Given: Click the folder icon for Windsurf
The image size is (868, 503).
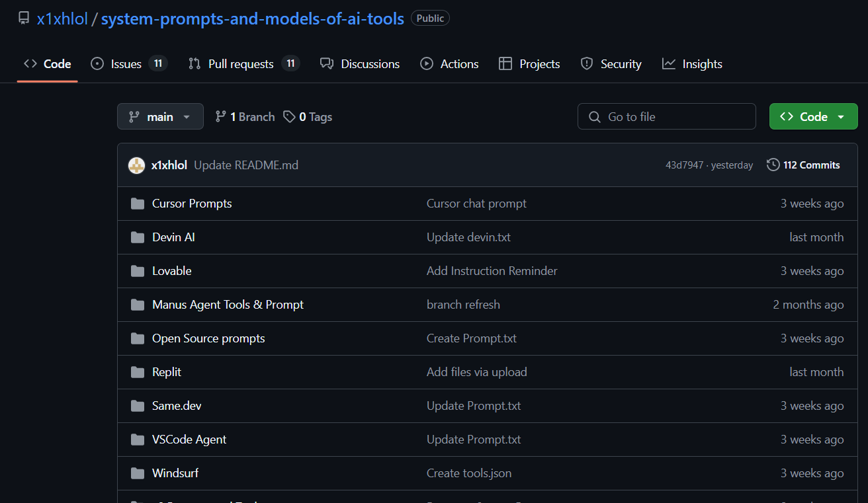Looking at the screenshot, I should pyautogui.click(x=138, y=473).
